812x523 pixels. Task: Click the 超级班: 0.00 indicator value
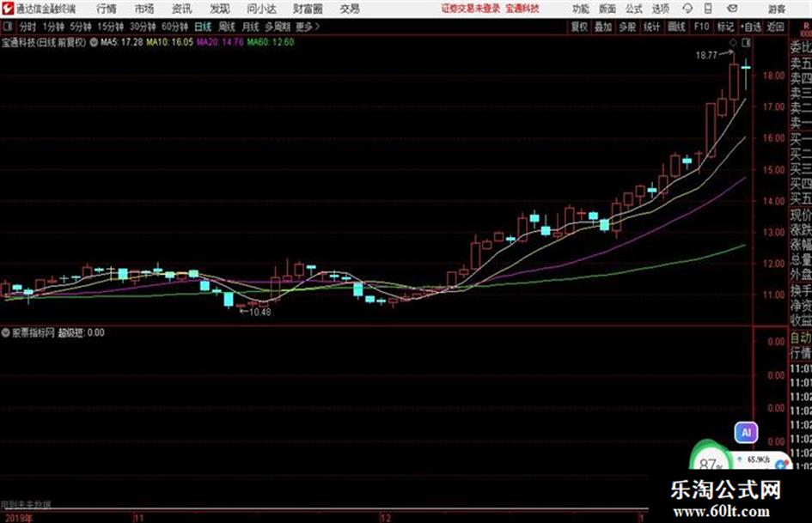[x=82, y=332]
